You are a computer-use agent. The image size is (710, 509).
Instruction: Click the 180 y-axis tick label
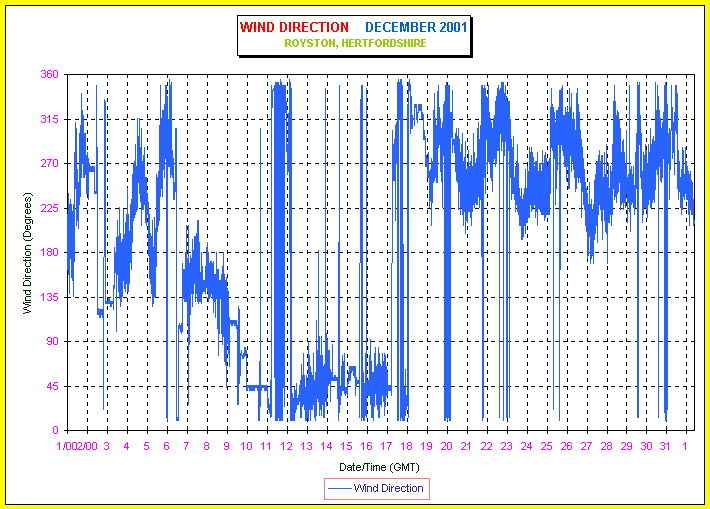tap(49, 253)
